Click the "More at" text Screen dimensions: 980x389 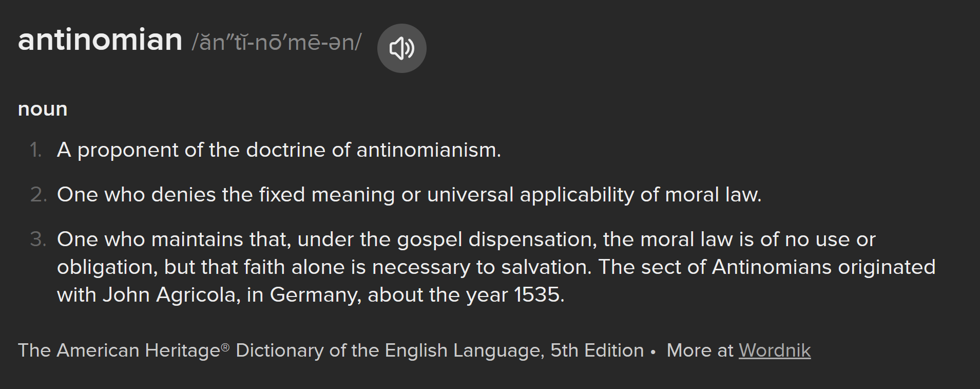click(x=700, y=350)
